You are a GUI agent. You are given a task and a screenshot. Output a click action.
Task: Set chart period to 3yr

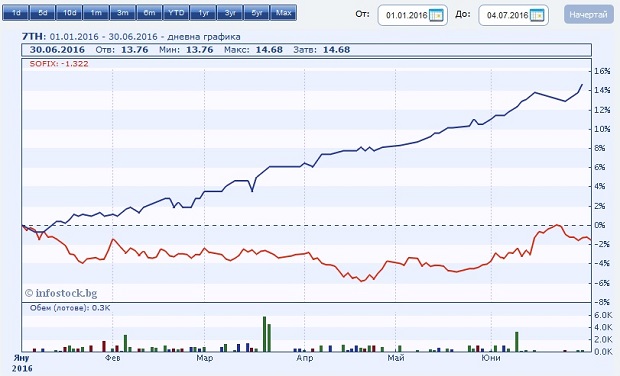tap(230, 13)
